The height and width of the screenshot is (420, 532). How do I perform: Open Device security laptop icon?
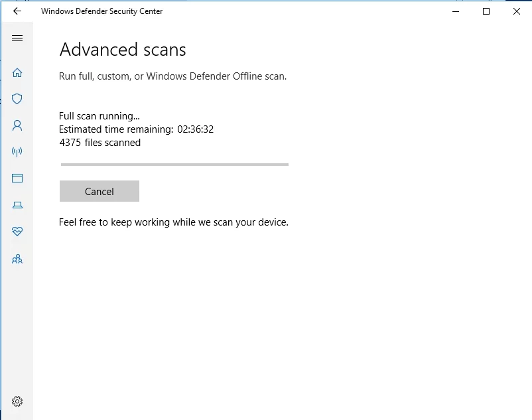click(x=17, y=205)
